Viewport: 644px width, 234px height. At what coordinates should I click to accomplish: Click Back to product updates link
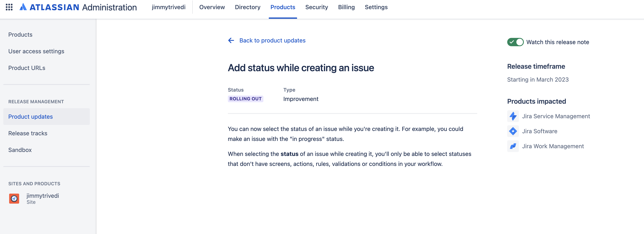point(272,41)
